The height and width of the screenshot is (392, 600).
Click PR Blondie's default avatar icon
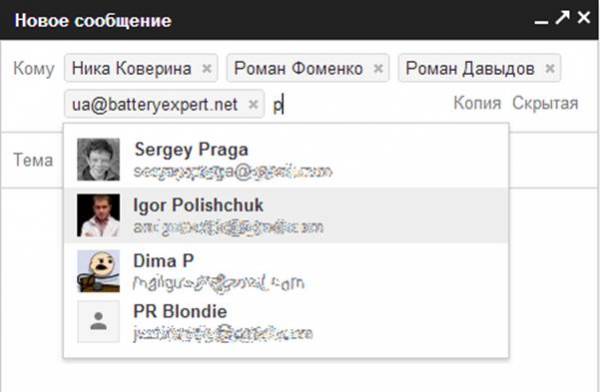point(98,322)
